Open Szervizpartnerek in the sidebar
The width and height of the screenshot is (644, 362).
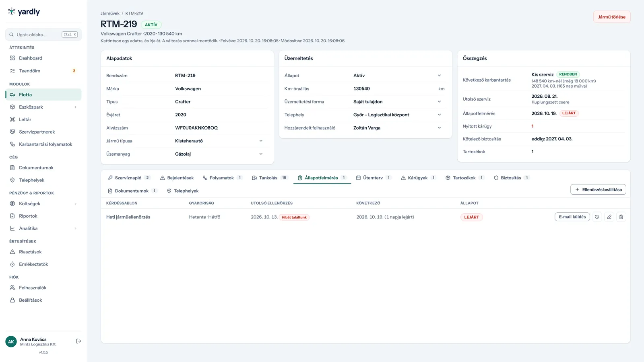[43, 132]
